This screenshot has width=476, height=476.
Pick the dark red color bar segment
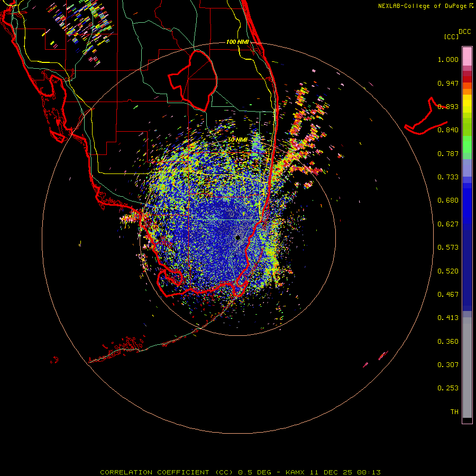tap(467, 79)
